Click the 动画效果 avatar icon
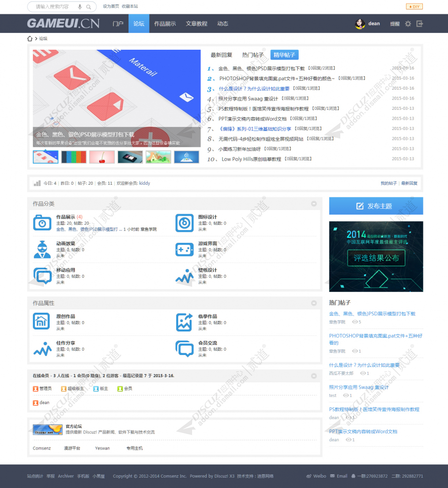 point(42,249)
